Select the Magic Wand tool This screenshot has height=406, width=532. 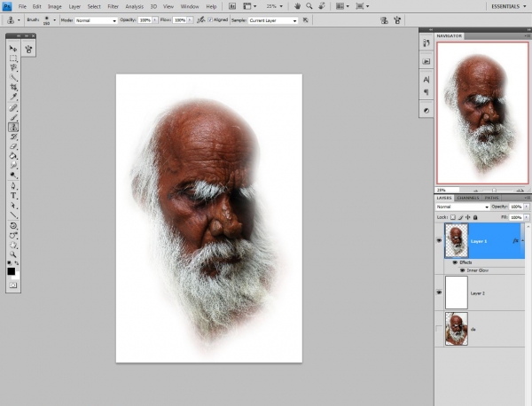13,78
